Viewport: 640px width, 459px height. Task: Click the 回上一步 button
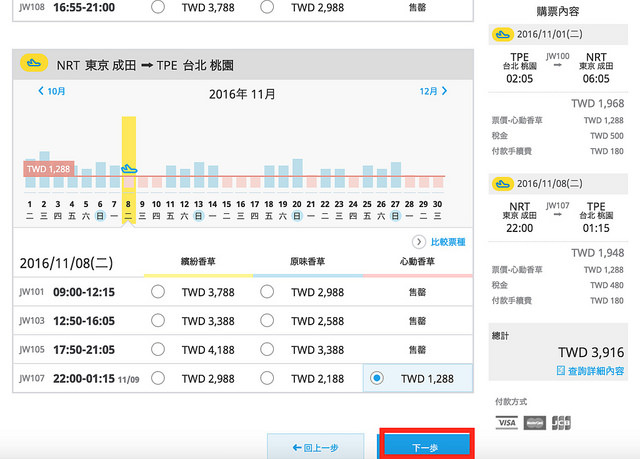[317, 447]
